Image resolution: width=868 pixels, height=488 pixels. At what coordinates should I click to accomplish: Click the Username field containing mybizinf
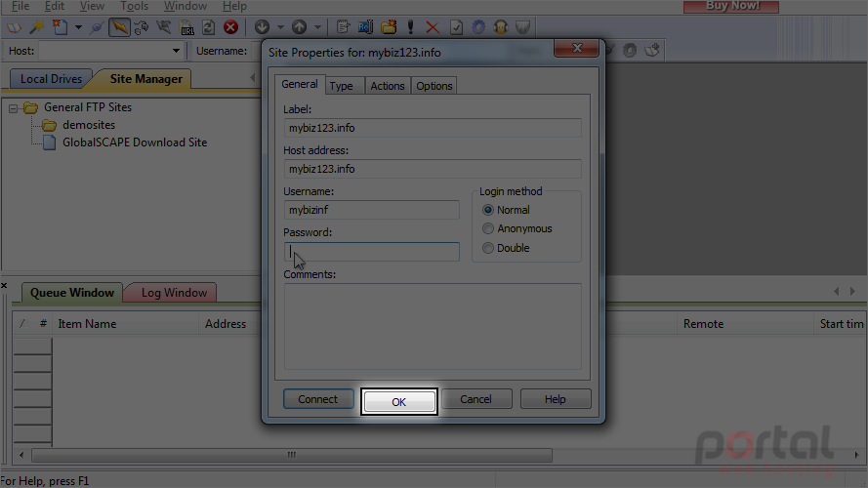click(x=371, y=210)
